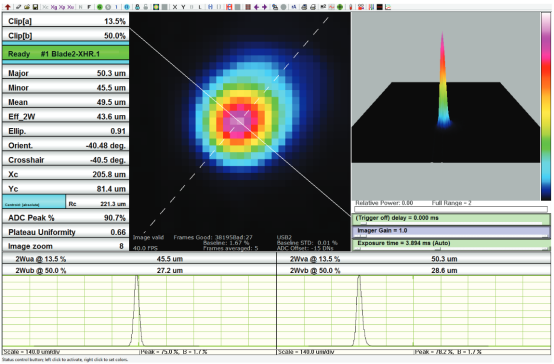Click the 2Wub @ 50.0 % row

point(139,270)
